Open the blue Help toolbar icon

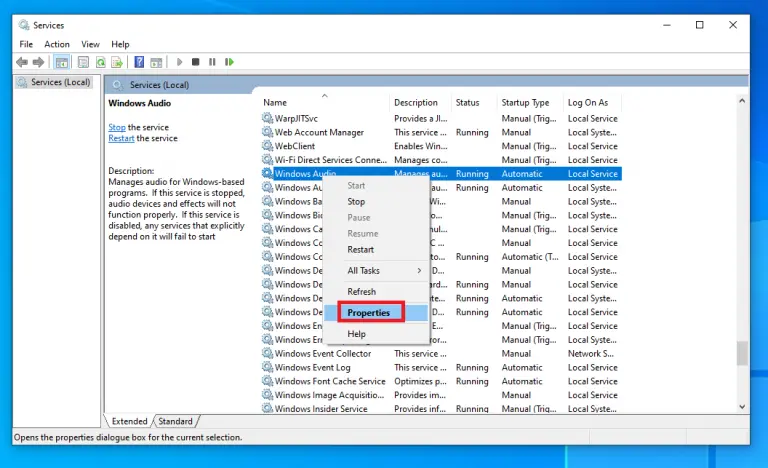coord(139,62)
